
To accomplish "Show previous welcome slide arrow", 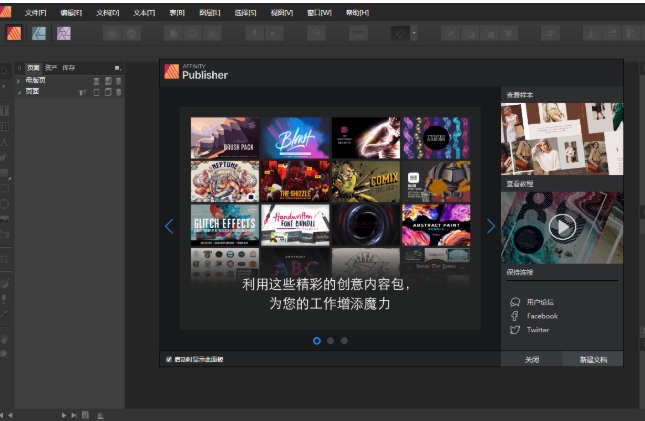I will coord(169,226).
